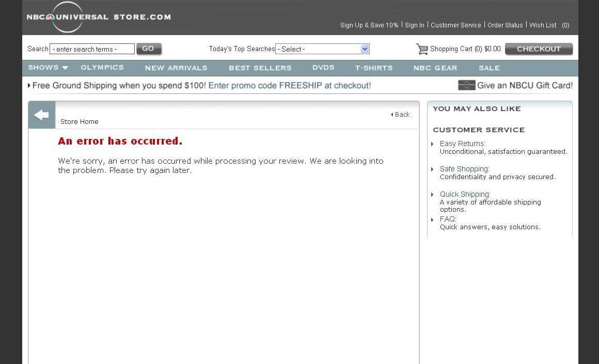Go to Store Home breadcrumb
599x364 pixels.
pos(80,121)
